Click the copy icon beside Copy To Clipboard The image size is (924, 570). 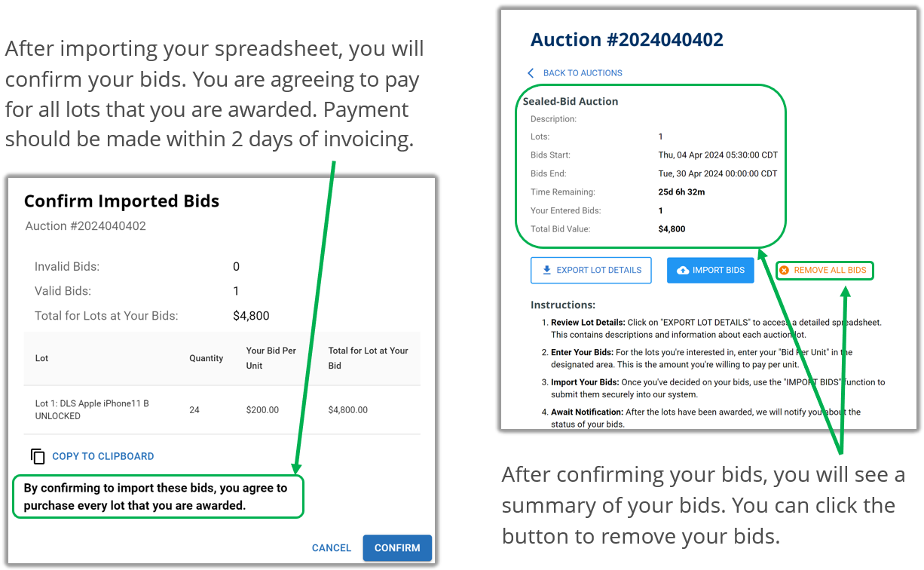click(x=37, y=455)
